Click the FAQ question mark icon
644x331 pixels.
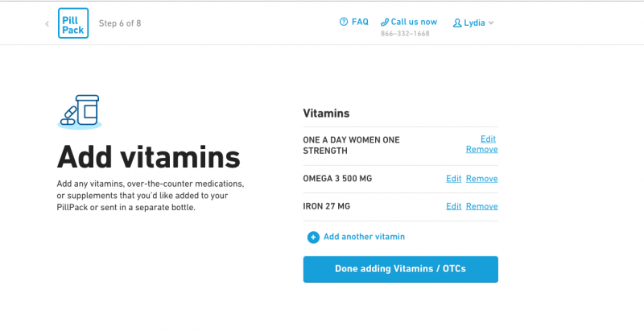(x=344, y=23)
